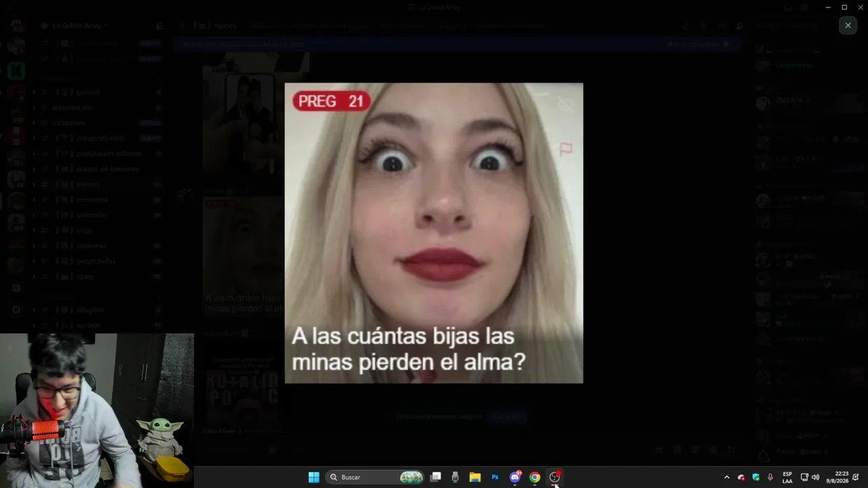This screenshot has width=868, height=488.
Task: Open OBS Studio from the taskbar
Action: 555,477
